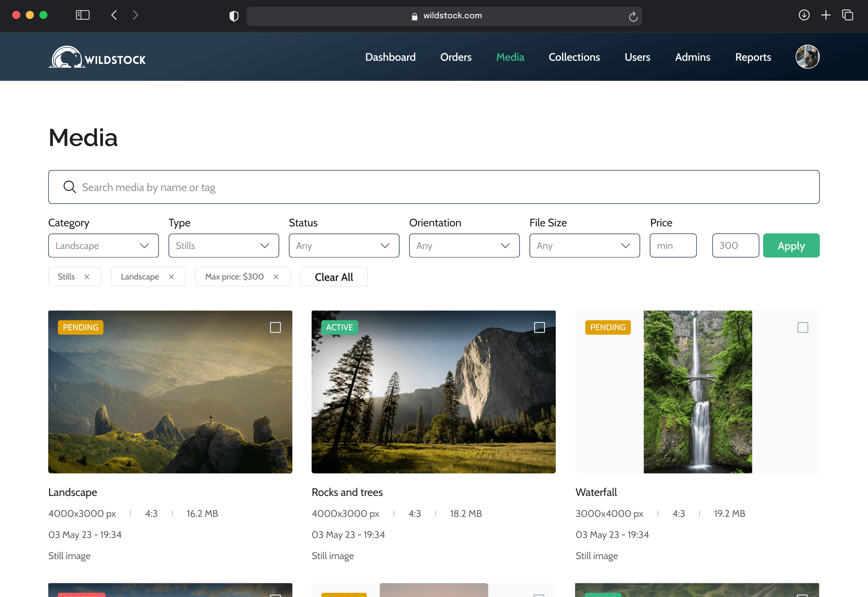Open a new browser tab
Screen dimensions: 868x597
pyautogui.click(x=825, y=15)
